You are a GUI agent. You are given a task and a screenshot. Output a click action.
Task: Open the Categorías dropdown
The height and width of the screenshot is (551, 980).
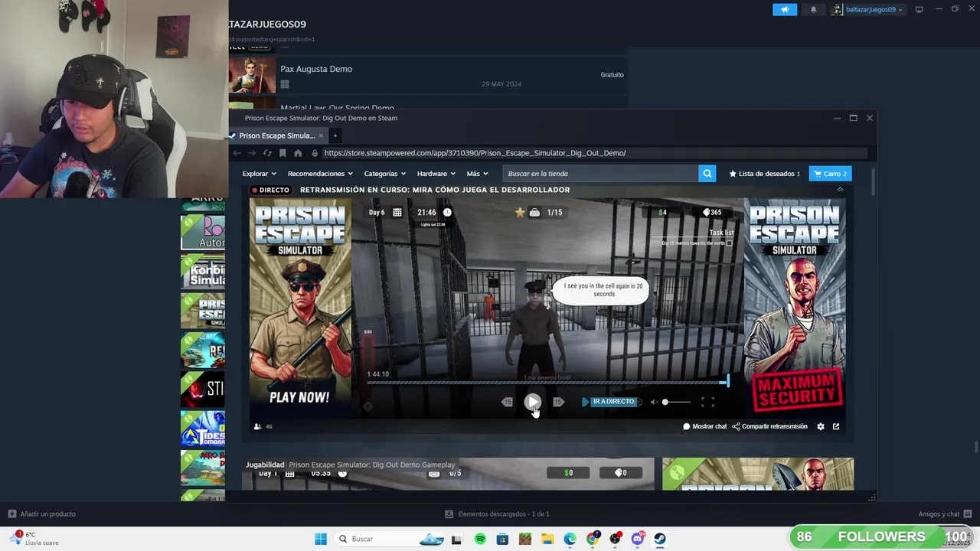384,174
